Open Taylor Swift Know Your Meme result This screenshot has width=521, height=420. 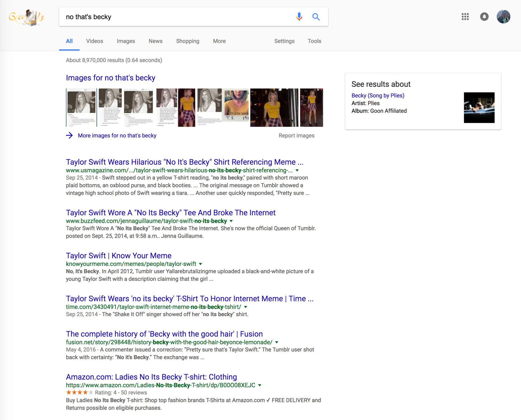point(119,256)
